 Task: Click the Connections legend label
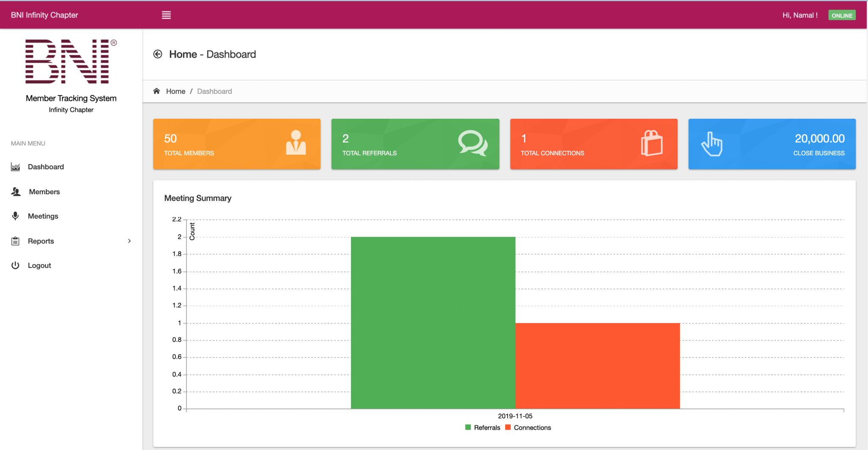point(532,428)
